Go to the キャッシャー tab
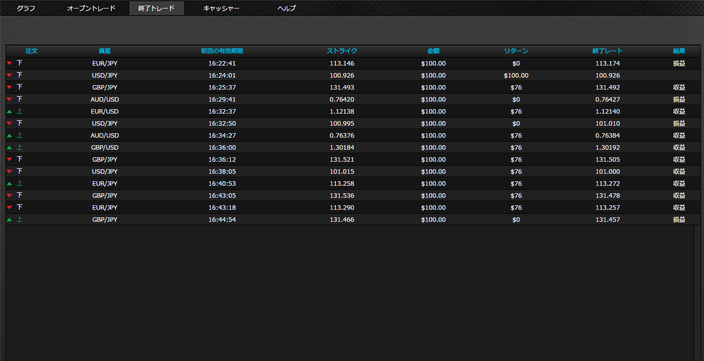Image resolution: width=704 pixels, height=361 pixels. (221, 8)
